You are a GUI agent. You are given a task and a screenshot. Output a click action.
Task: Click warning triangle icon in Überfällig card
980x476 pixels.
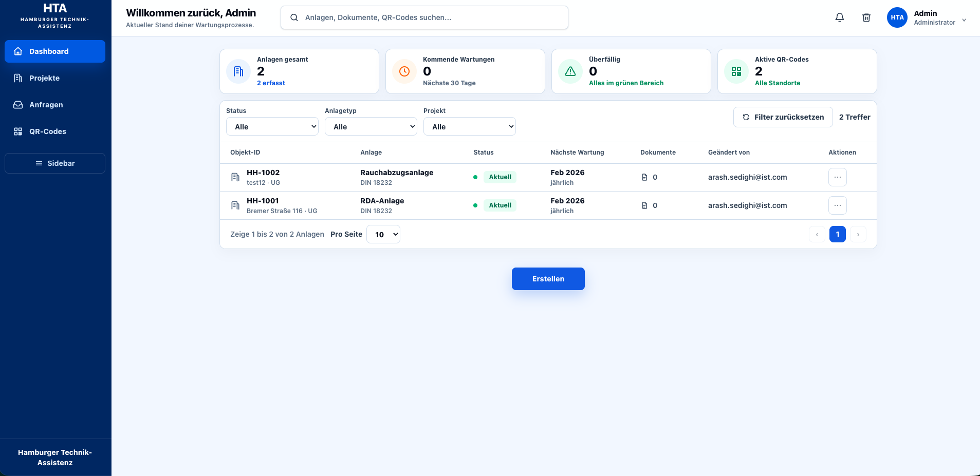tap(570, 71)
